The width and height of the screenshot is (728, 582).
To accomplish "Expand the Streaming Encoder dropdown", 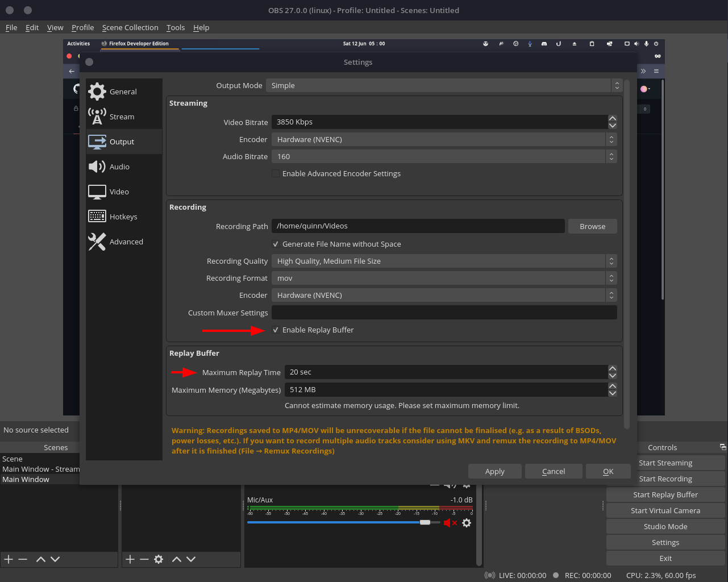I will click(x=444, y=139).
